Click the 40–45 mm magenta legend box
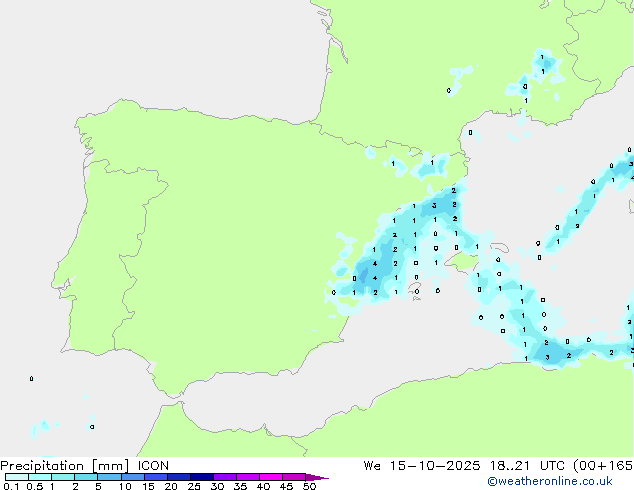634x490 pixels. (x=271, y=477)
